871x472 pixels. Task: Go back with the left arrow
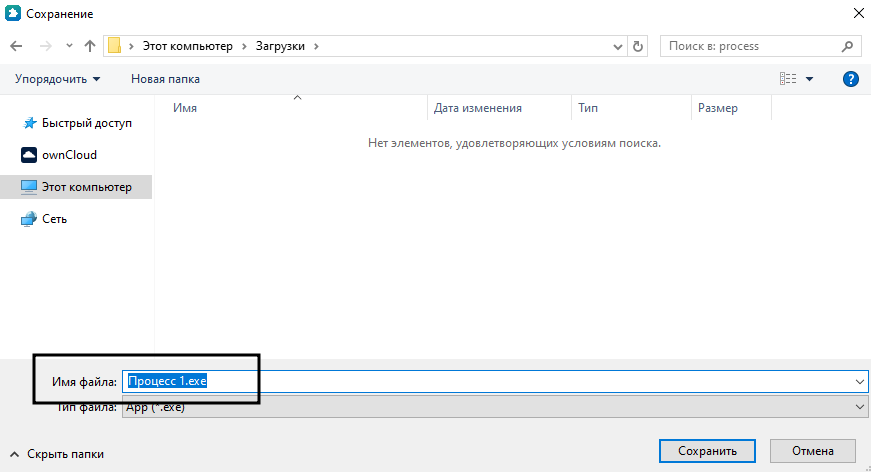[16, 46]
